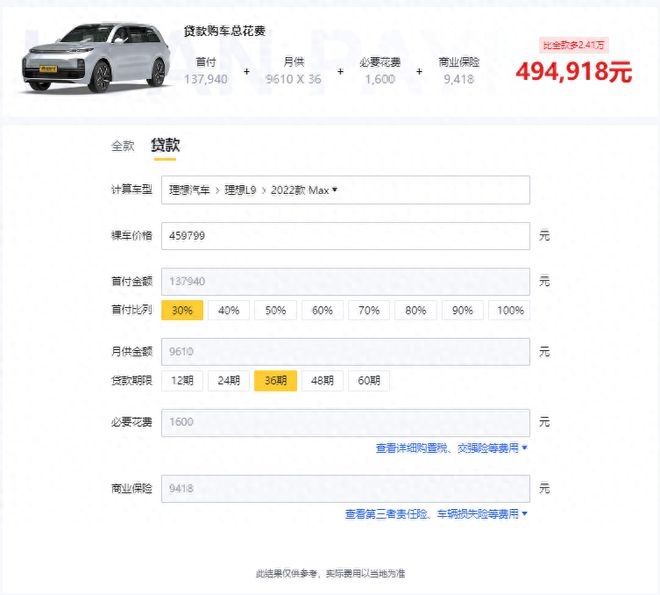Click the 首付金额 field showing 137940
This screenshot has height=595, width=660.
345,281
